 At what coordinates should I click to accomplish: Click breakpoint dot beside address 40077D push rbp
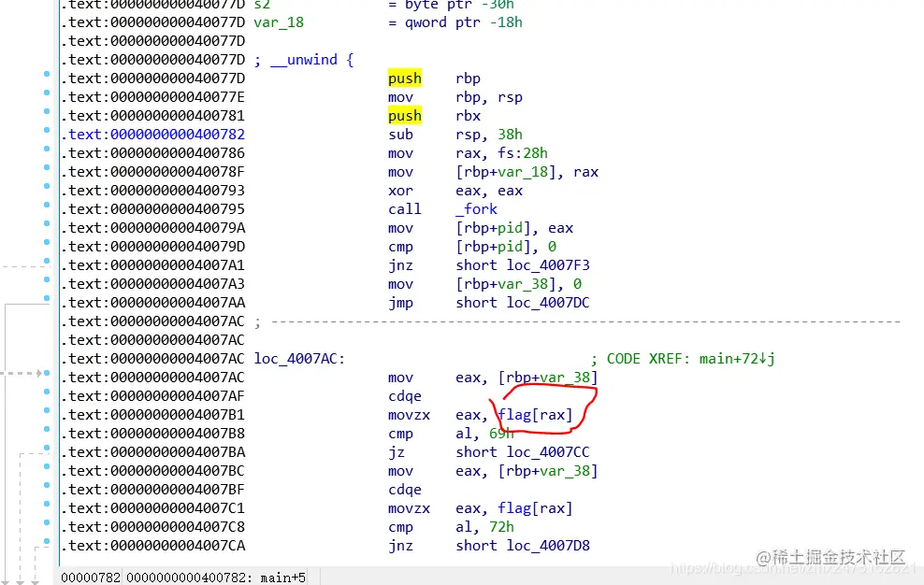(x=47, y=74)
